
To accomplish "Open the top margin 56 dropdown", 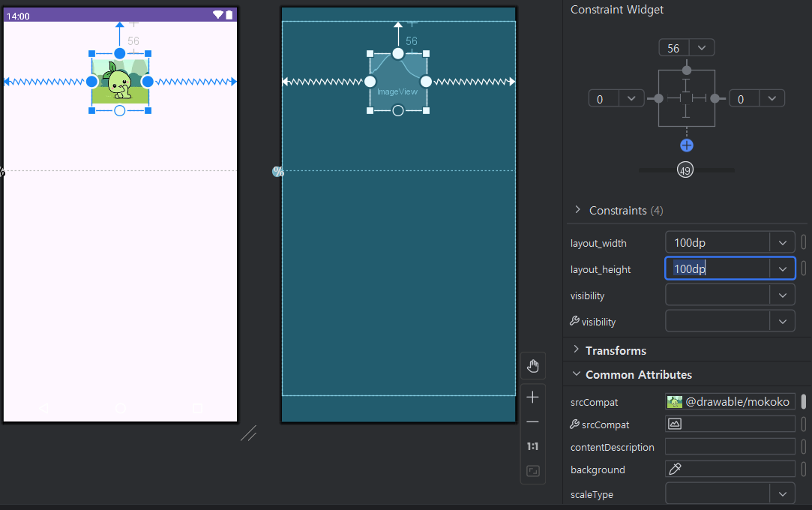I will coord(702,48).
